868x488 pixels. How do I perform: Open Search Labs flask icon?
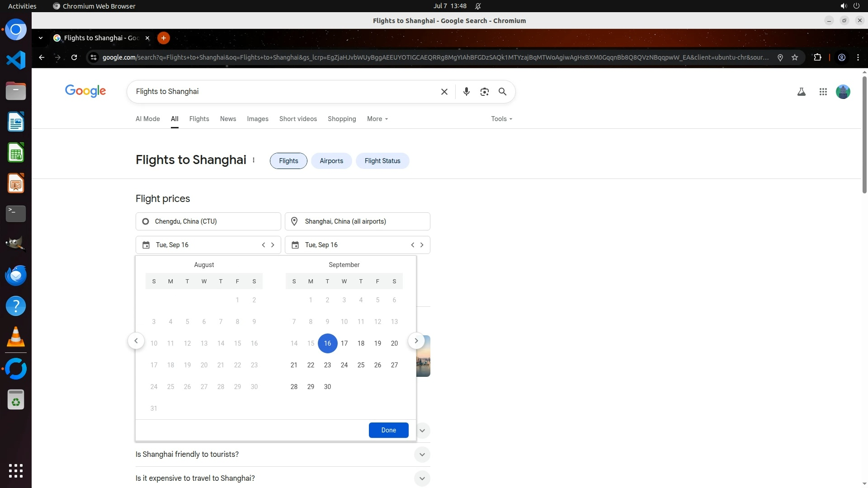click(x=801, y=92)
